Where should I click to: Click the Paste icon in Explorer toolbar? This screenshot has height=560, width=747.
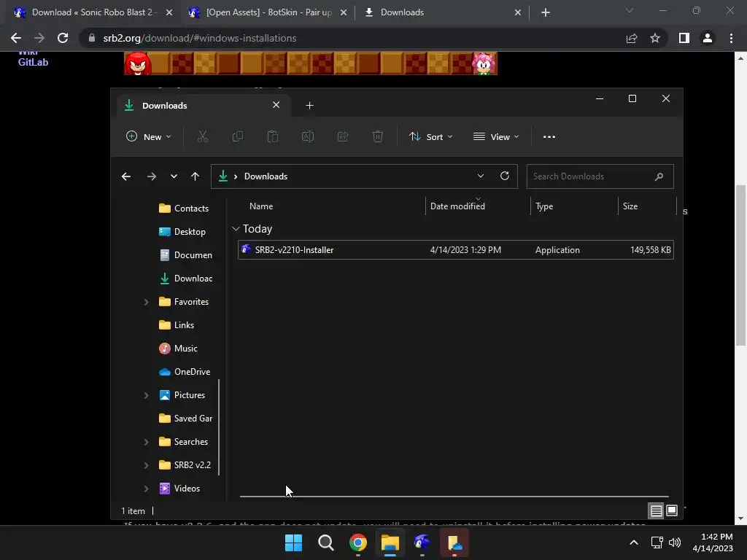point(273,136)
